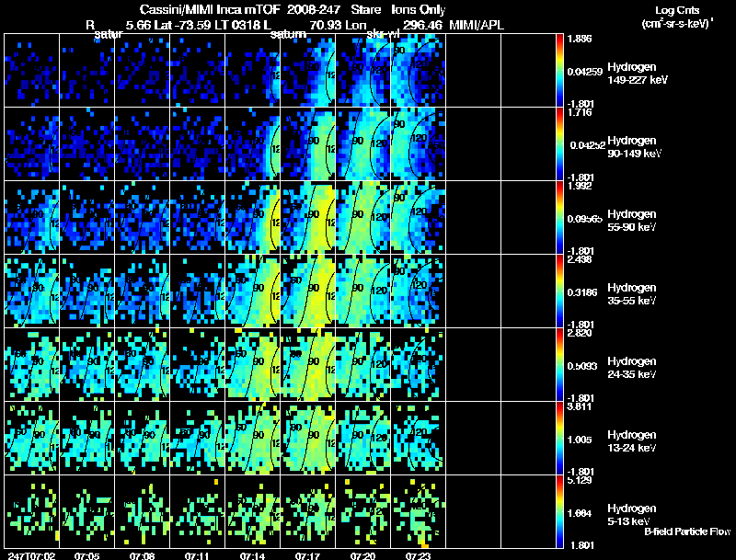This screenshot has width=736, height=560.
Task: Open the 55-90 keV image panel at 07:17
Action: point(308,218)
